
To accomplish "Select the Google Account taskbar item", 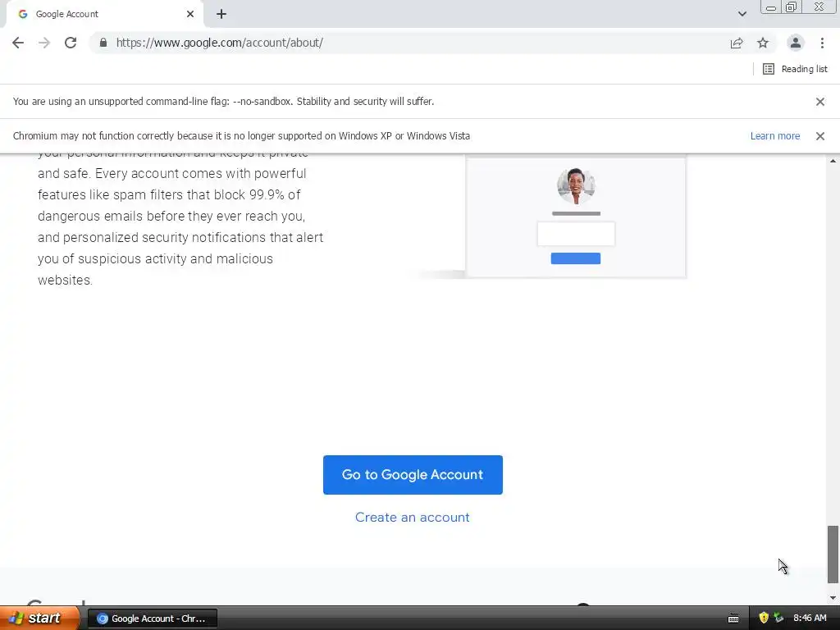I will 152,619.
